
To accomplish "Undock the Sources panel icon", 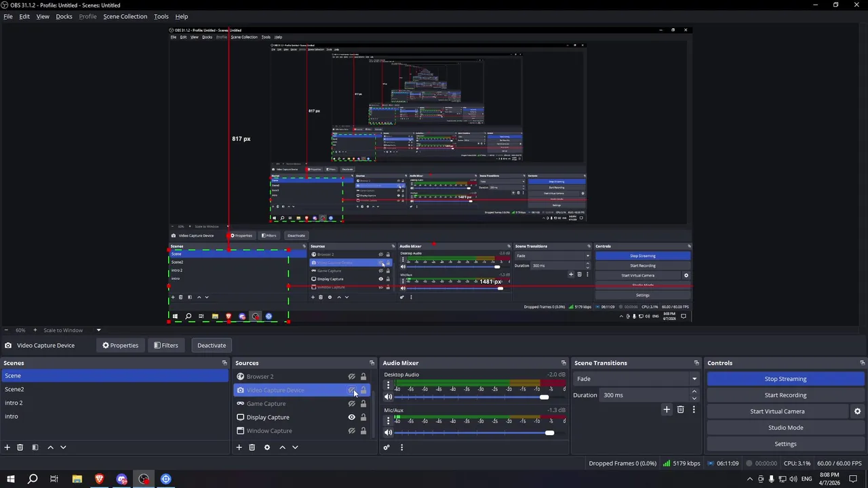I will [372, 363].
